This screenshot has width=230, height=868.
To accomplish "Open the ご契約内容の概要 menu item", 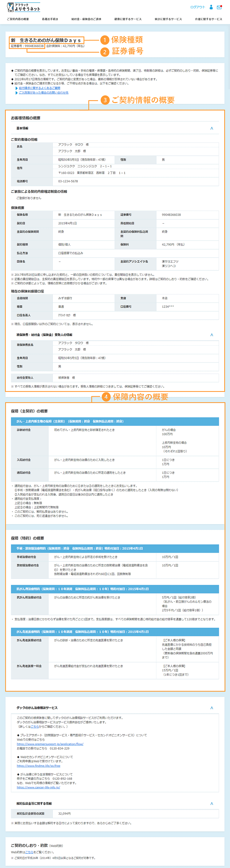I will (x=18, y=19).
